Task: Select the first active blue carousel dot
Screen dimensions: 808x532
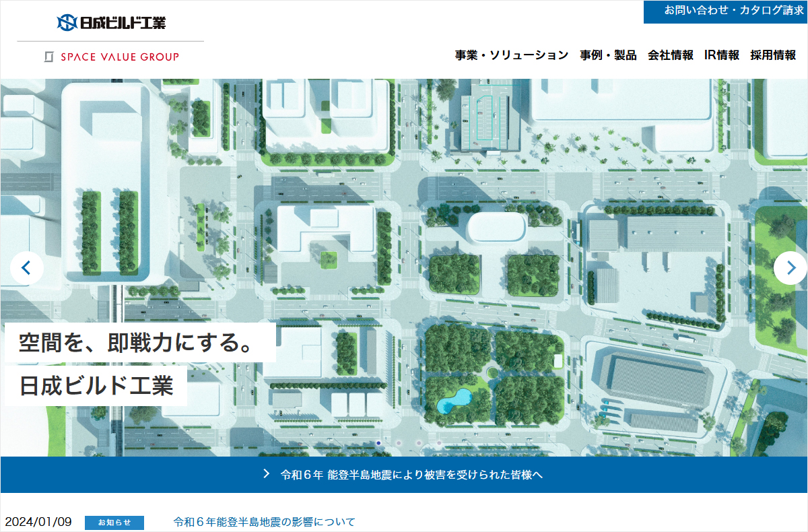Action: (378, 443)
